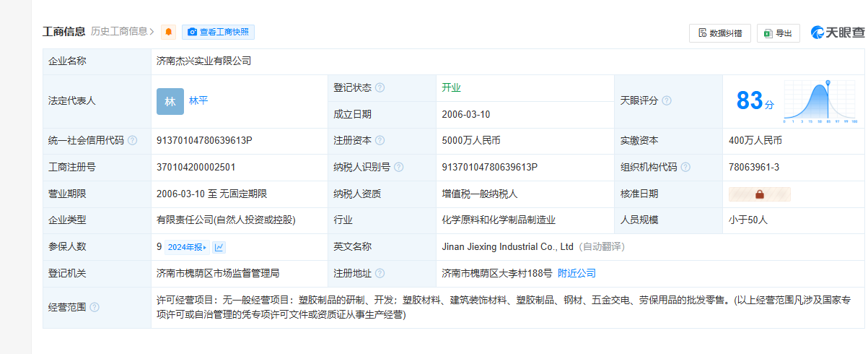Viewport: 868px width, 354px height.
Task: Click help icon beside 天眼评分
Action: click(x=667, y=100)
